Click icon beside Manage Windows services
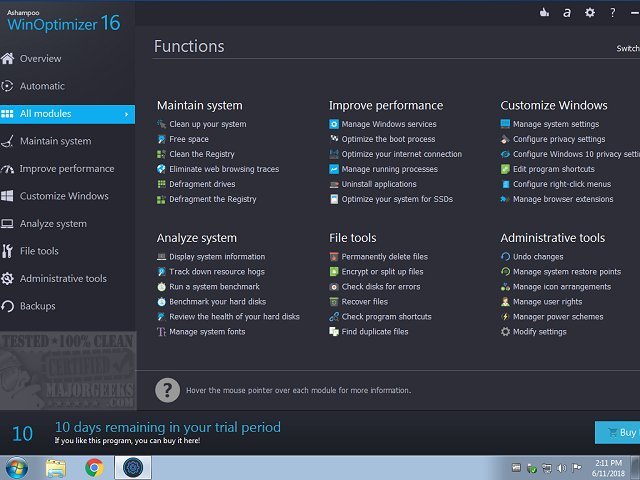 (x=334, y=124)
